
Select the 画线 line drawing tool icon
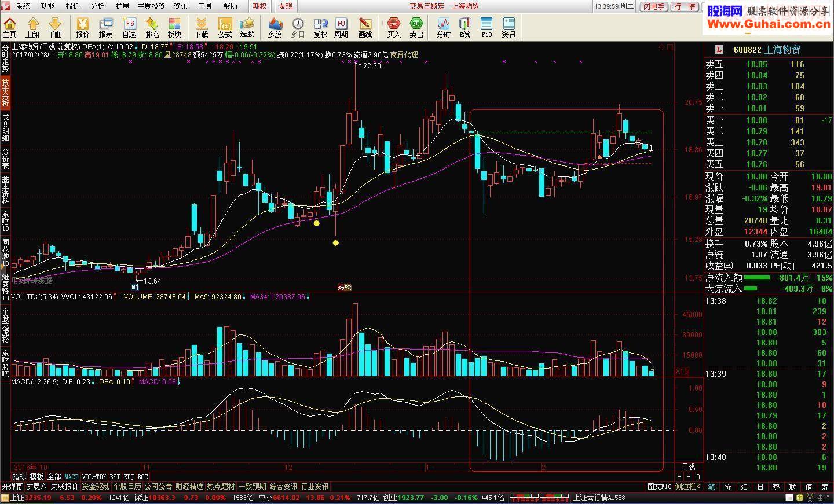click(x=365, y=27)
